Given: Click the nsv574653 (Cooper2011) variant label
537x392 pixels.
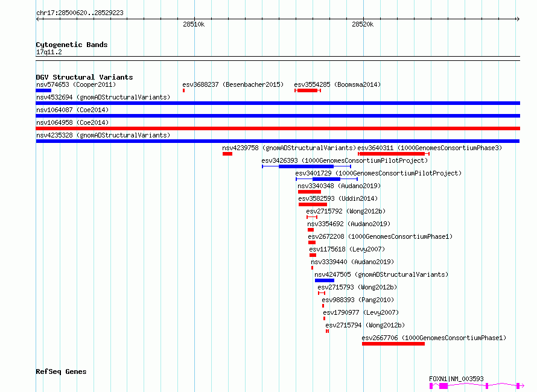Looking at the screenshot, I should (x=76, y=84).
